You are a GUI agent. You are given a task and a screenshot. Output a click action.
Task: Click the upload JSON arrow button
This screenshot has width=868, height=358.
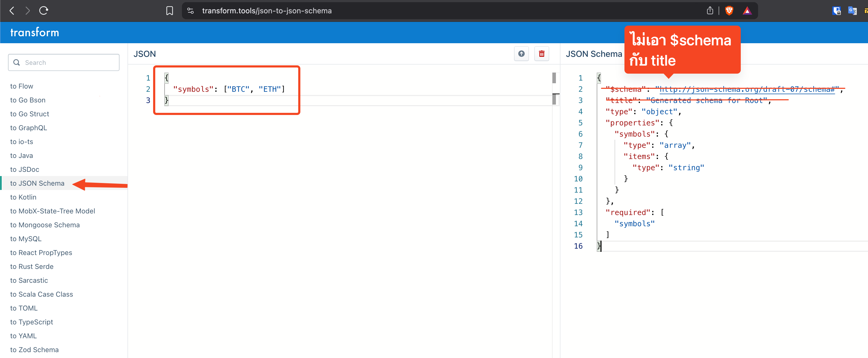point(521,54)
